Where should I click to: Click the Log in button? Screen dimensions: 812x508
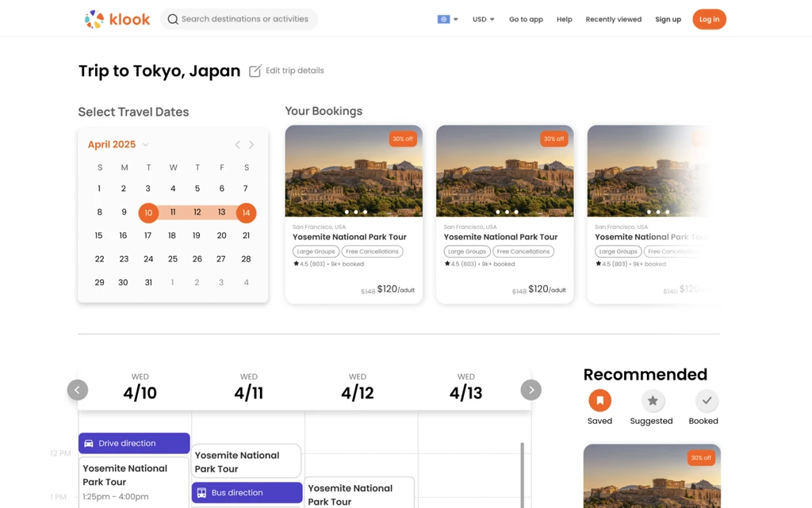point(709,19)
